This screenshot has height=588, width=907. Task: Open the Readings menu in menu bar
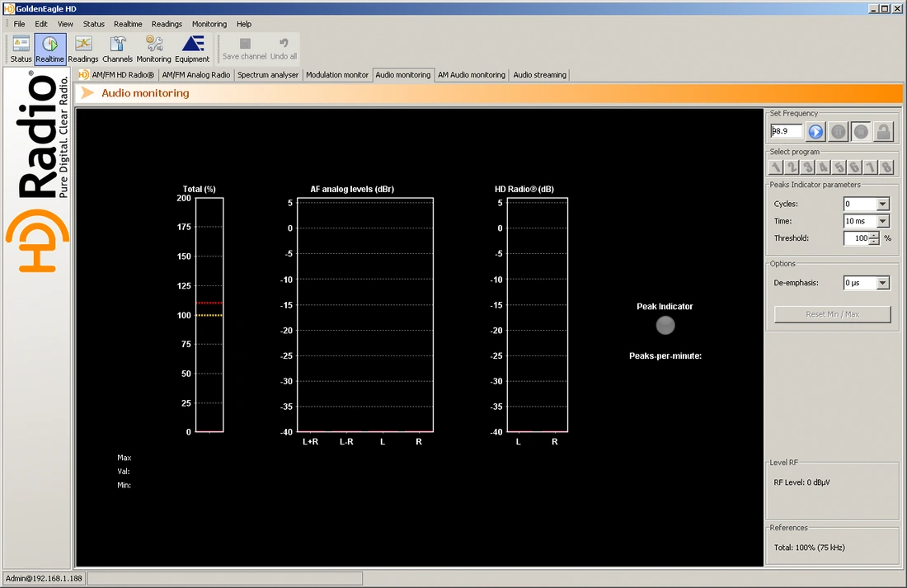166,24
